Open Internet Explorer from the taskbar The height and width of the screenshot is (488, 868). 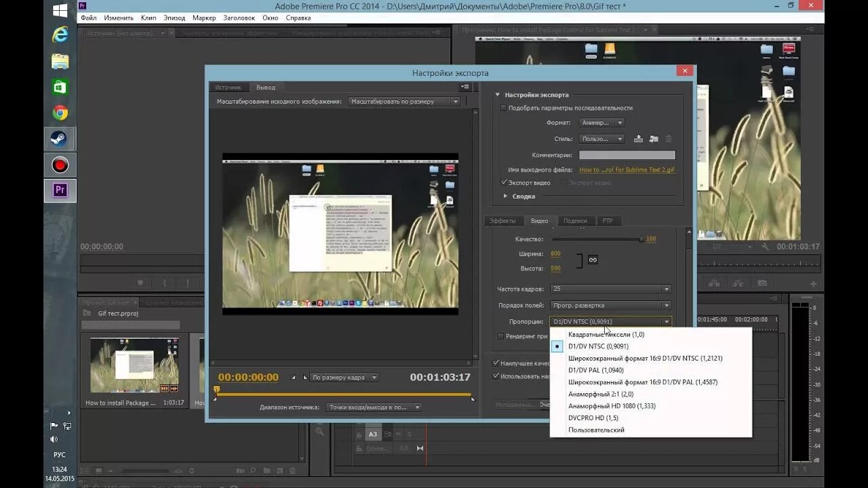click(60, 35)
